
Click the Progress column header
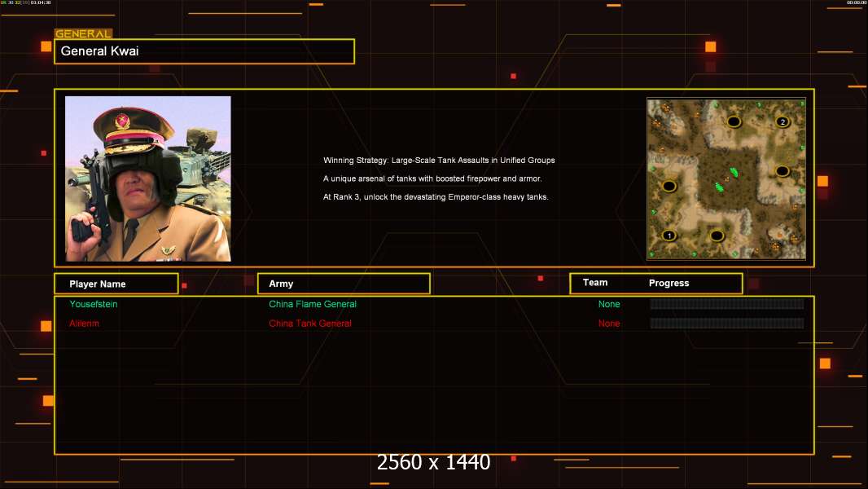pos(669,283)
